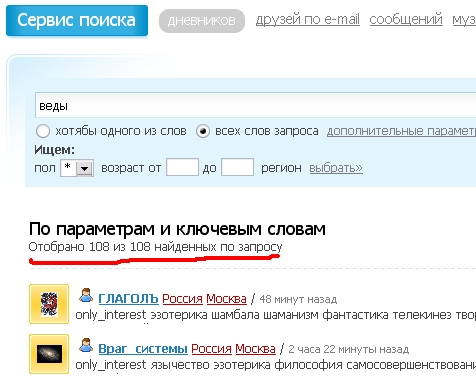The image size is (476, 379).
Task: Click 'Отобрано 108 из 108 найденных по запросу' text
Action: pyautogui.click(x=155, y=247)
